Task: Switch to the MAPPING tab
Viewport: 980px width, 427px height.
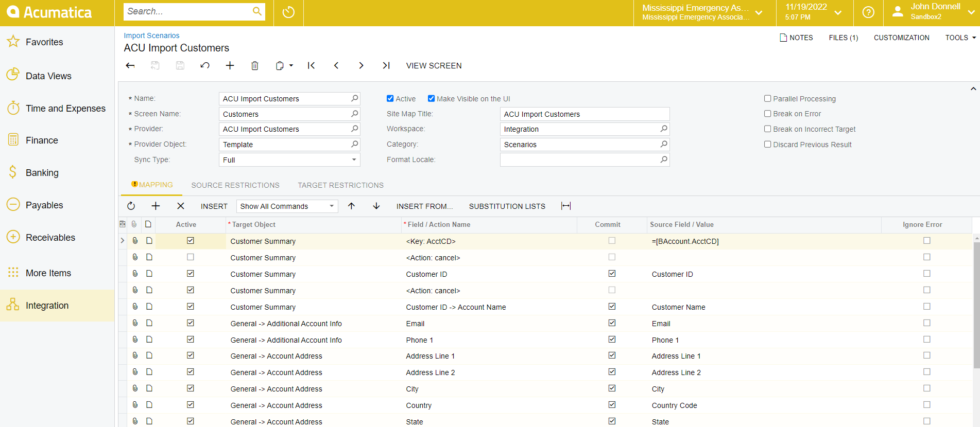Action: coord(152,185)
